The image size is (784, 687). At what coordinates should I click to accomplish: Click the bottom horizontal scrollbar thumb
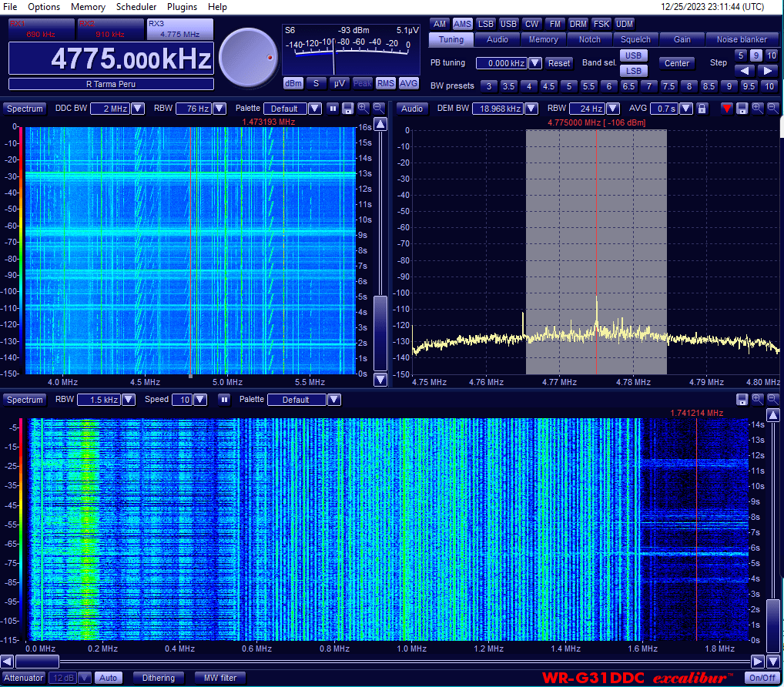pos(38,662)
